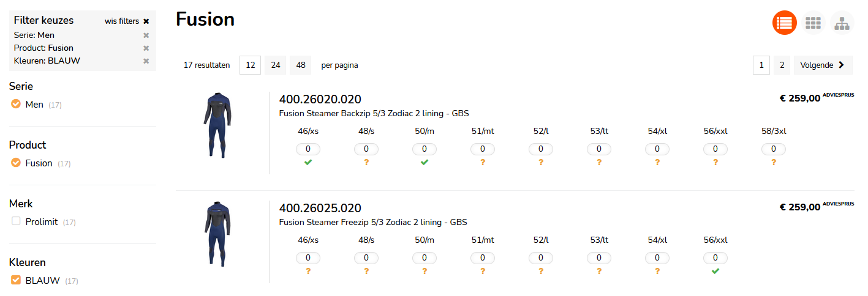
Task: Show 24 results per page
Action: tap(276, 65)
